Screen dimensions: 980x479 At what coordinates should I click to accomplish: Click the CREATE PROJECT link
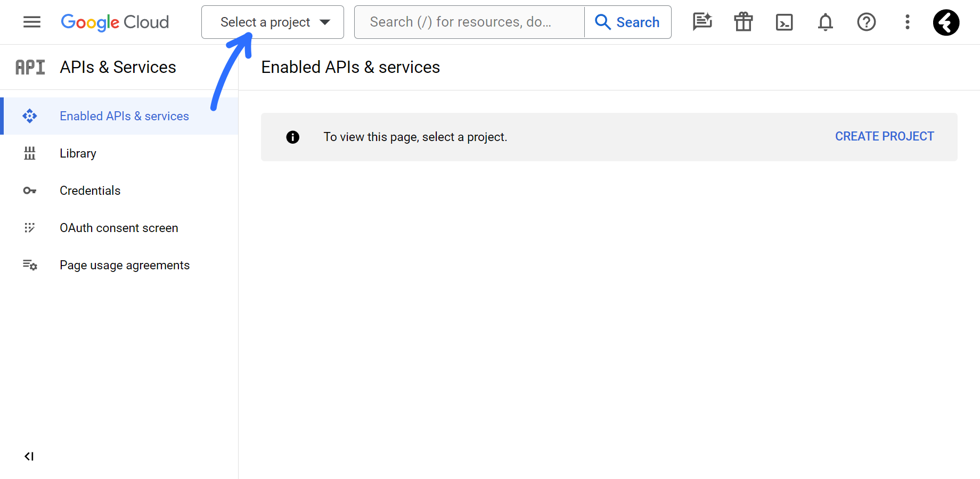click(884, 136)
